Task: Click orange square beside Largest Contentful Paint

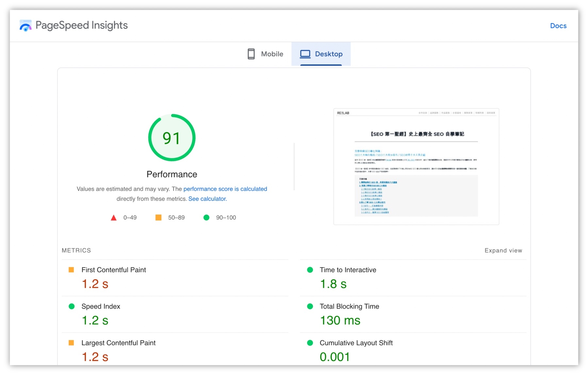Action: pos(71,343)
